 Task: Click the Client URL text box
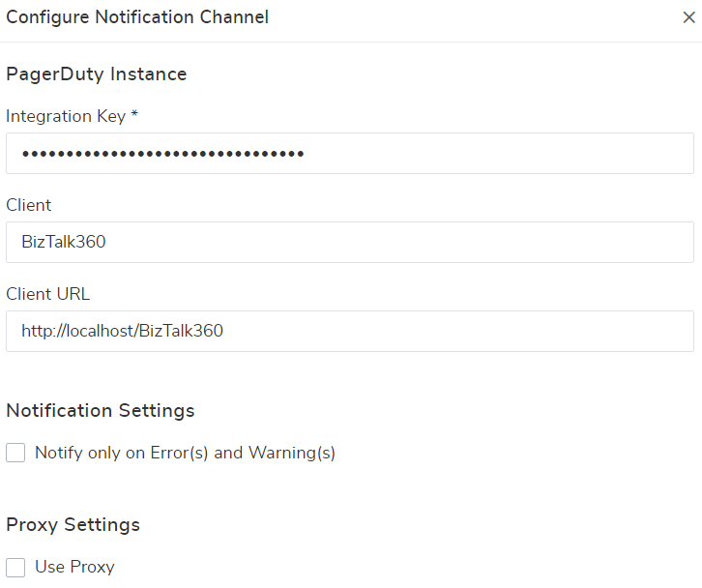(349, 332)
